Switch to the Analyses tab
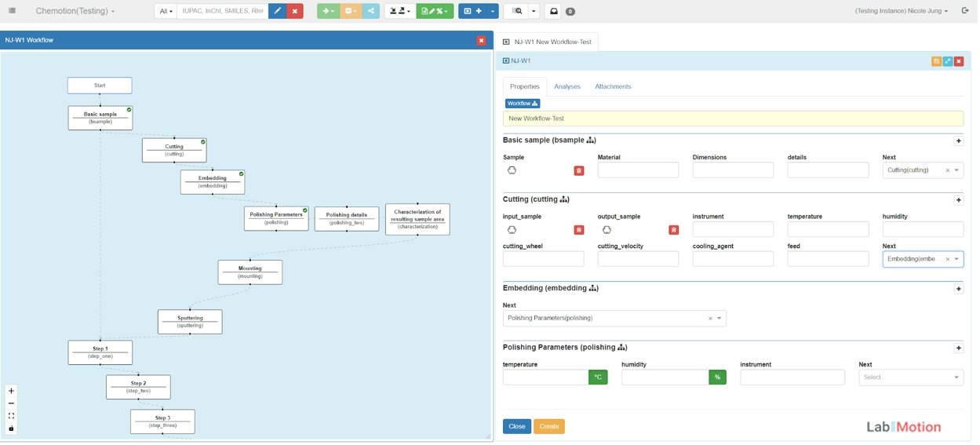Image resolution: width=980 pixels, height=445 pixels. 567,86
